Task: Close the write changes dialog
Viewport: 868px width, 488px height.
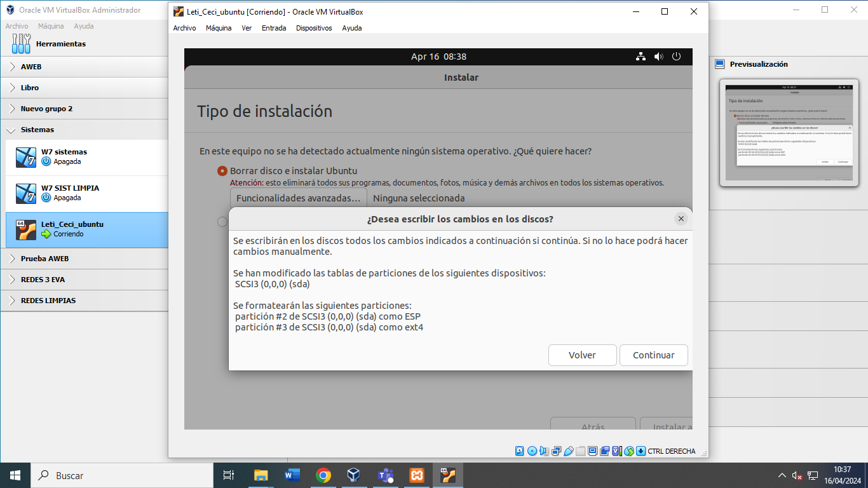Action: [681, 219]
